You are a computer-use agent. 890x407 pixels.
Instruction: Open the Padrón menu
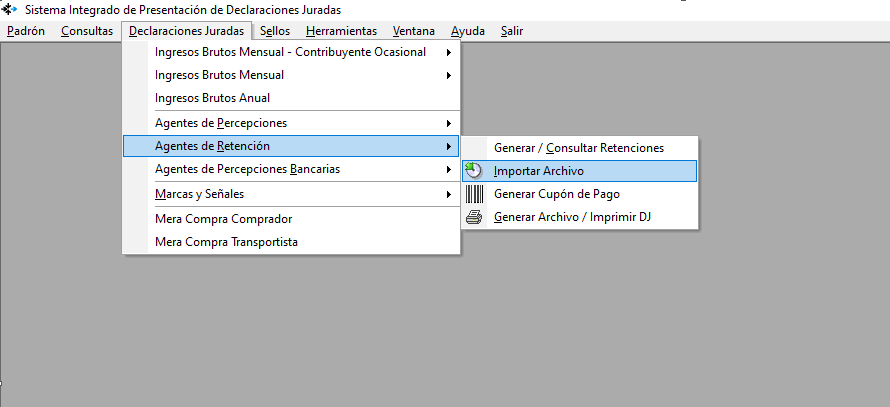click(x=26, y=31)
